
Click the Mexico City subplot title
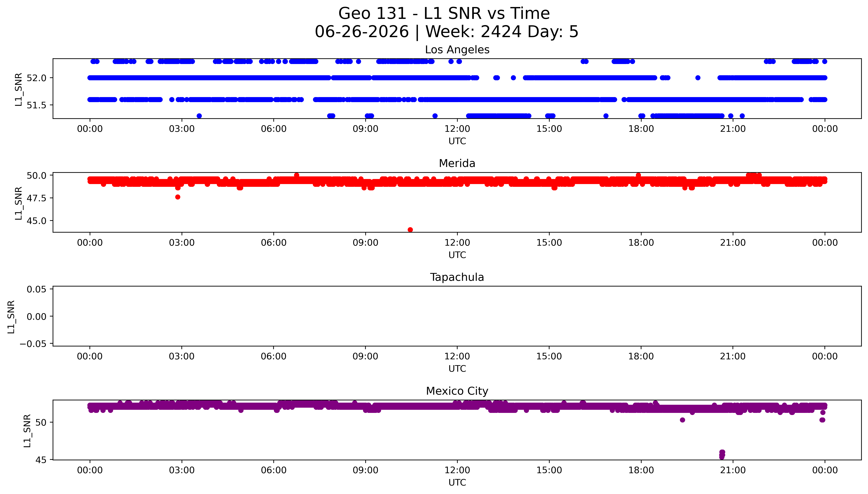coord(457,391)
